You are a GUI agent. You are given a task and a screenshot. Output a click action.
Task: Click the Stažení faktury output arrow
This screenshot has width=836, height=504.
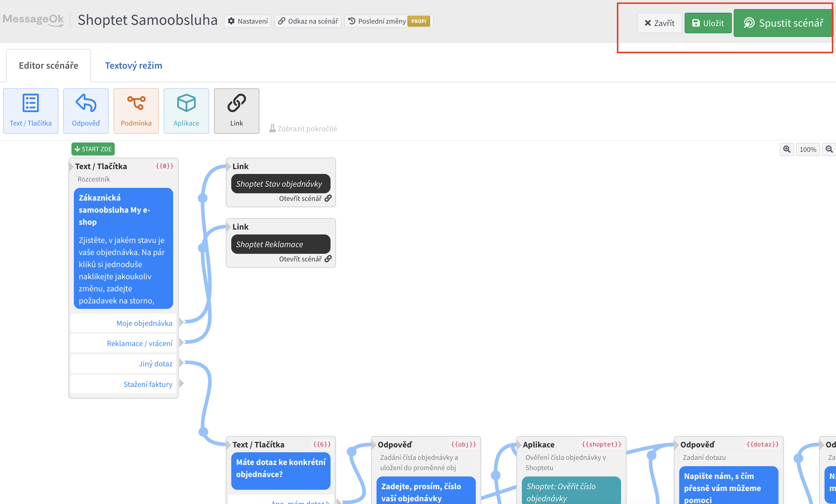(182, 384)
